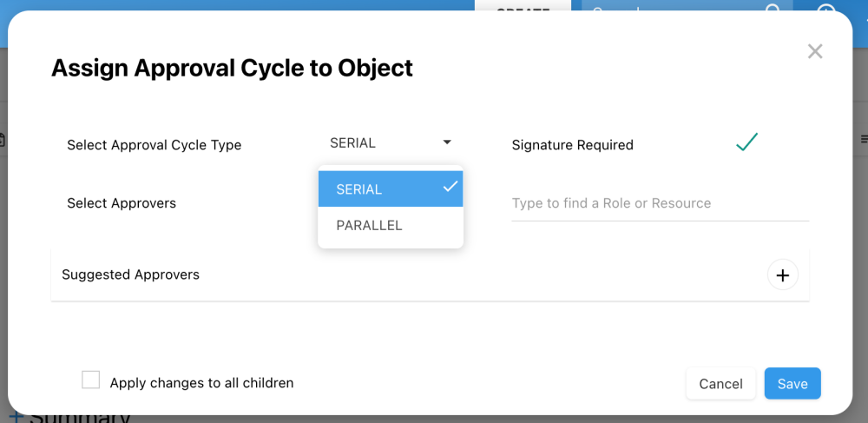Select the PARALLEL approval cycle option

(370, 226)
